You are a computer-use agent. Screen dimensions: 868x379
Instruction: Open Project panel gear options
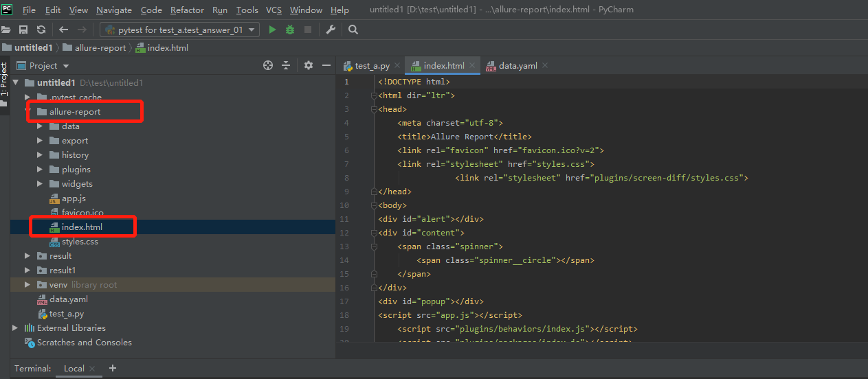tap(309, 65)
